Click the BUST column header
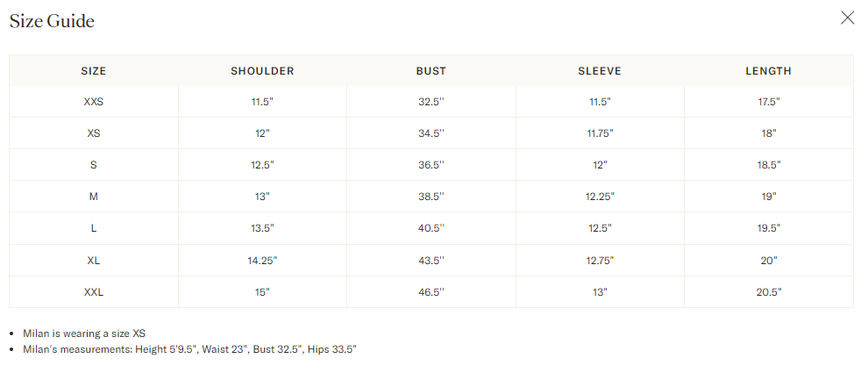 click(x=431, y=71)
